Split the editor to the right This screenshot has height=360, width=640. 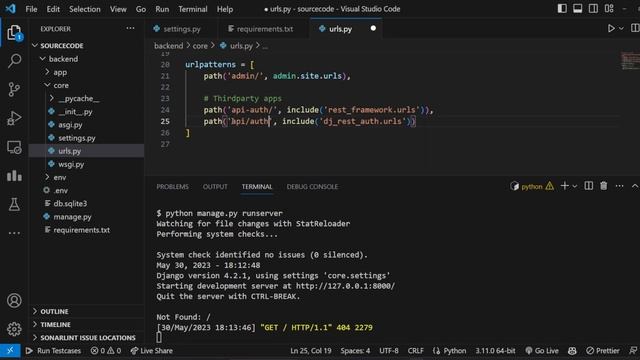(x=635, y=29)
